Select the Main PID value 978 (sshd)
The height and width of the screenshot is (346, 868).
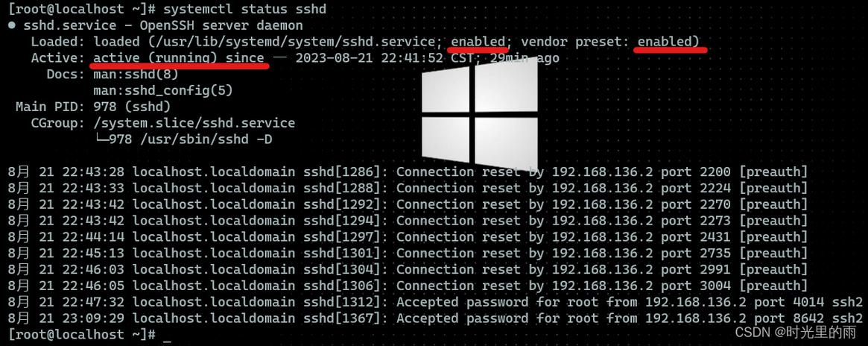click(132, 107)
